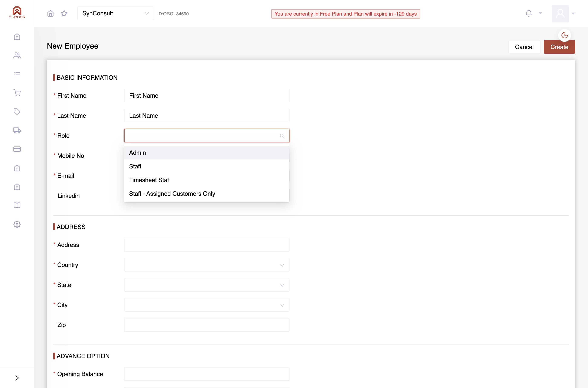Open the sidebar dashboard home icon
The image size is (588, 388).
pos(17,37)
